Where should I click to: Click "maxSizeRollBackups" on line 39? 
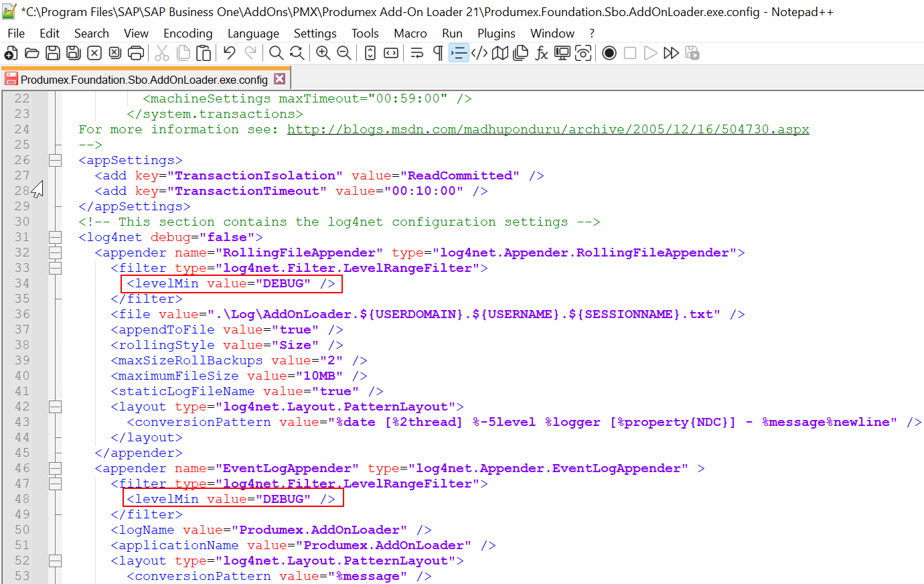pyautogui.click(x=191, y=360)
